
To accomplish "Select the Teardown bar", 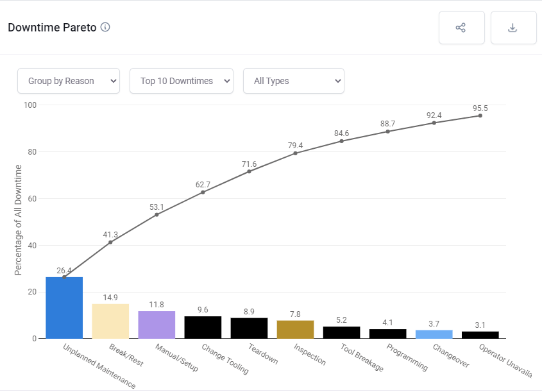I will point(249,328).
